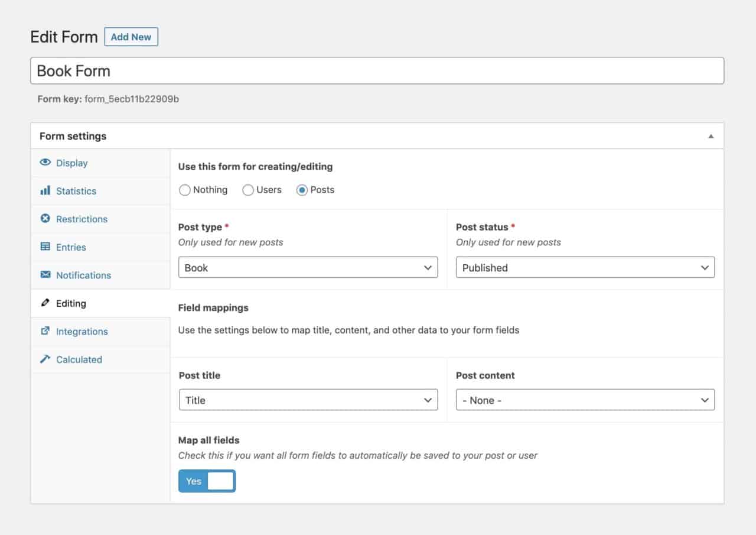
Task: Click the Display eye icon in sidebar
Action: (45, 163)
